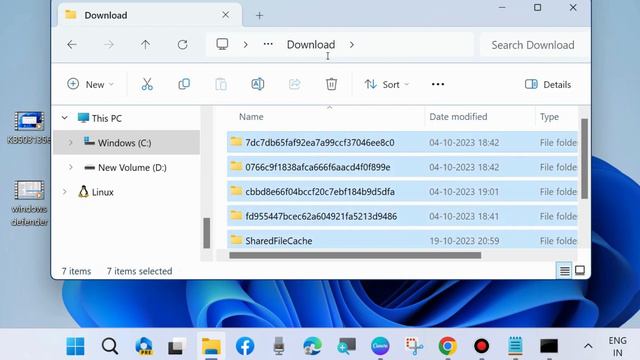Go back with the left arrow
640x360 pixels.
click(x=72, y=44)
